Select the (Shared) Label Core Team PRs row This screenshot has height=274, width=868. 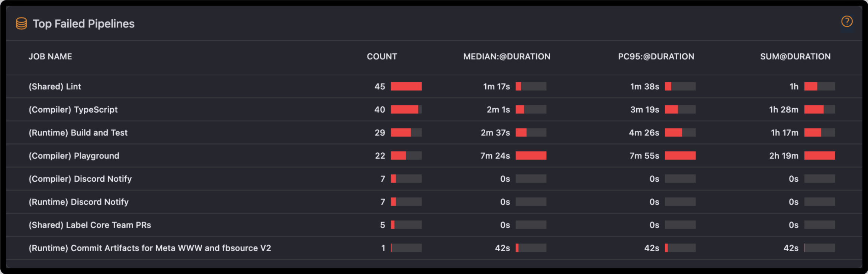coord(90,225)
